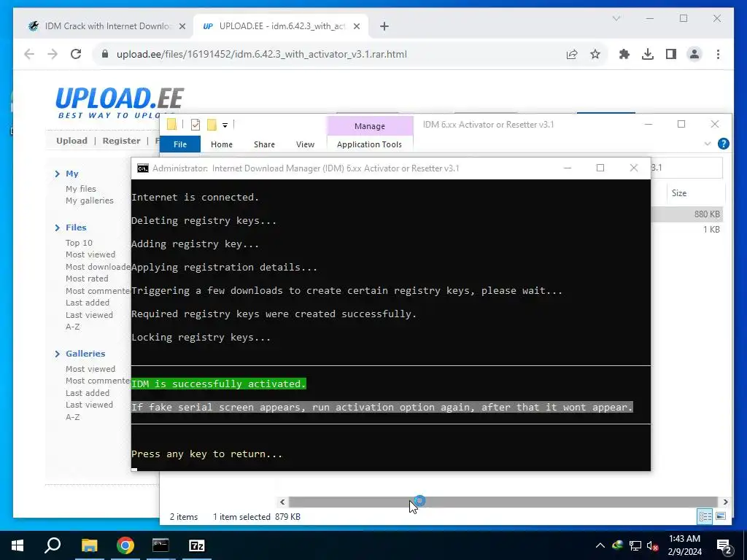747x560 pixels.
Task: Click Size column header in Explorer
Action: pyautogui.click(x=679, y=192)
